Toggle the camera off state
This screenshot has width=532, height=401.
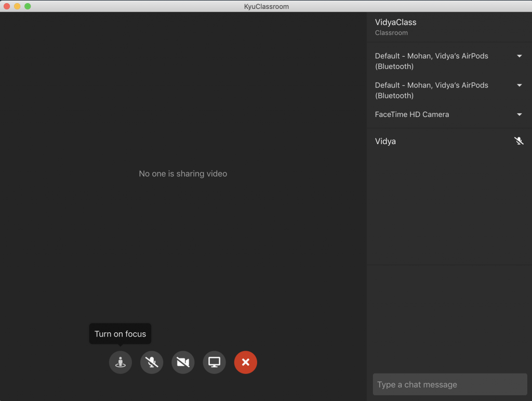coord(182,363)
